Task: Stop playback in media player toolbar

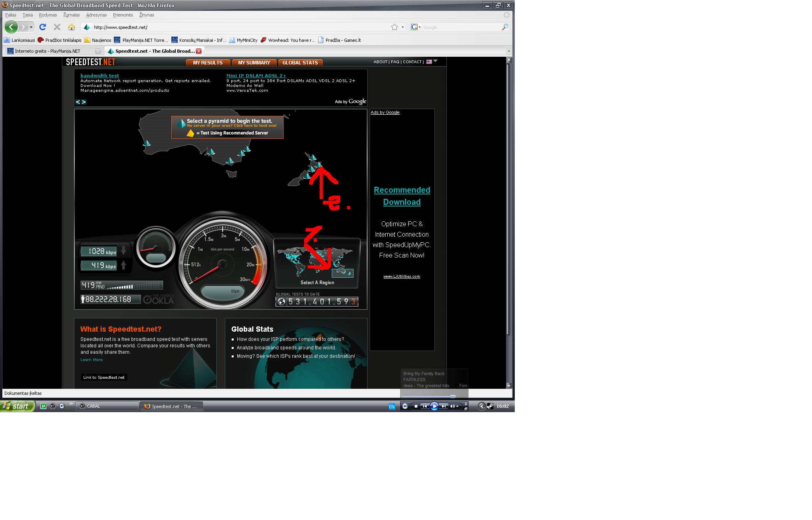Action: coord(416,407)
